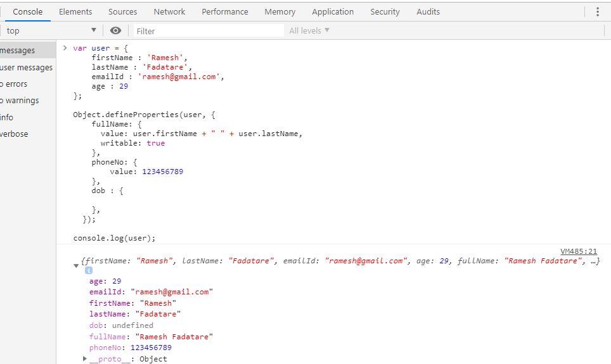
Task: Collapse the logged user object
Action: [x=76, y=265]
